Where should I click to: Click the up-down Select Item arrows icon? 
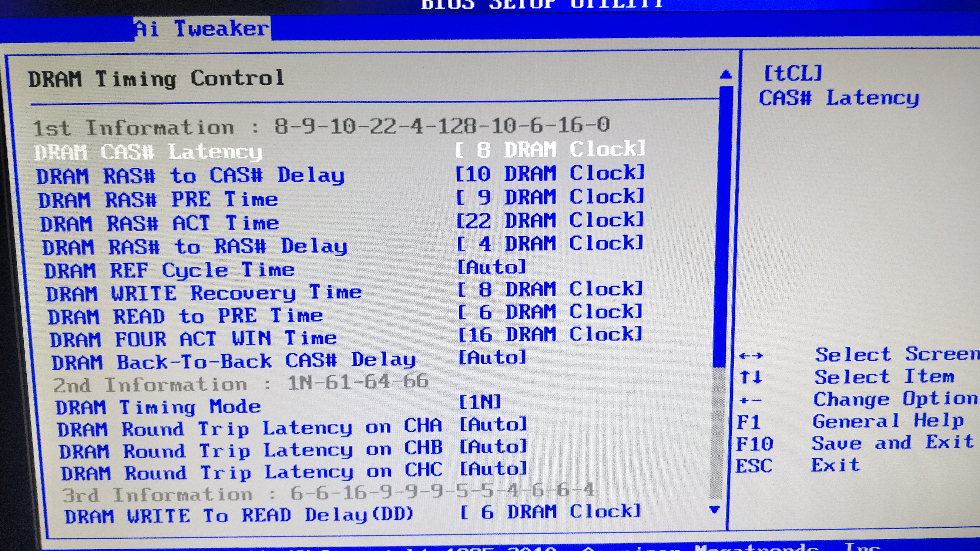tap(751, 377)
